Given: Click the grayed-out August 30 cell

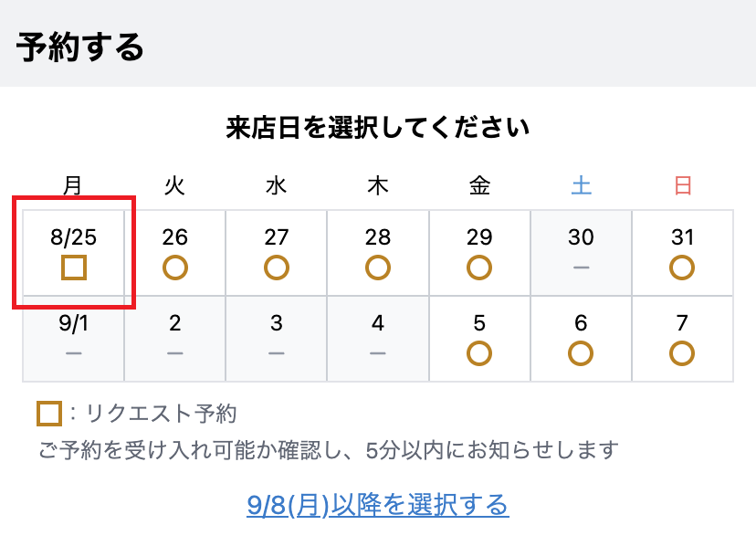Looking at the screenshot, I should (581, 253).
